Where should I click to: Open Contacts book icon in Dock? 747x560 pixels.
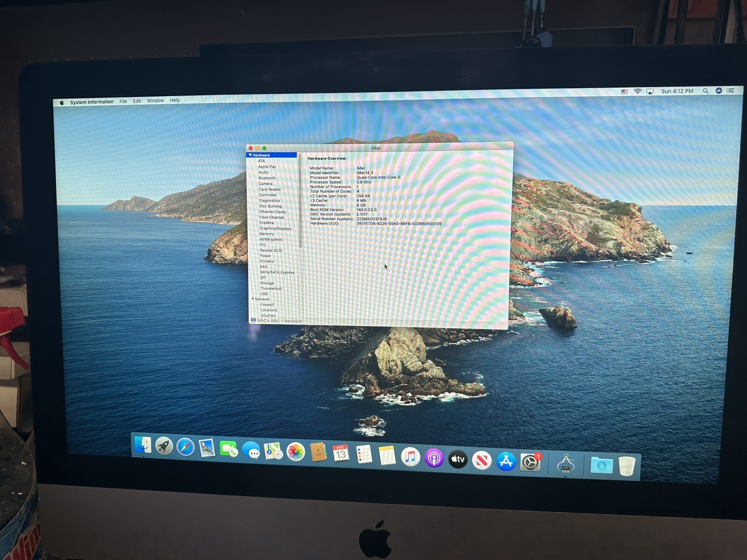point(318,453)
